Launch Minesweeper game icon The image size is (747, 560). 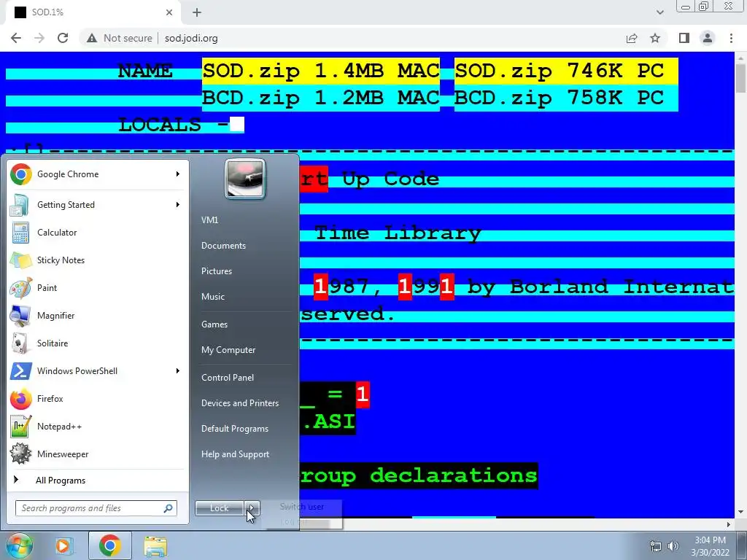[21, 454]
